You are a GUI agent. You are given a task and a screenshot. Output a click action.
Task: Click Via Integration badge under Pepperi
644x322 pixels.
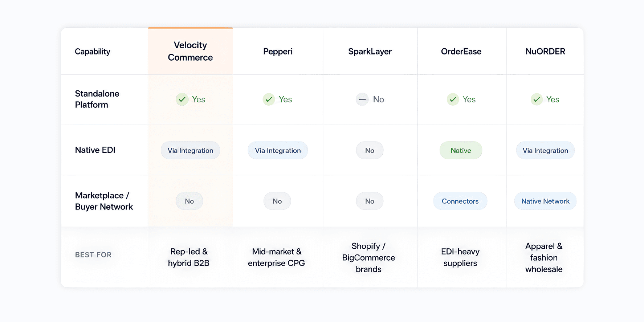278,150
